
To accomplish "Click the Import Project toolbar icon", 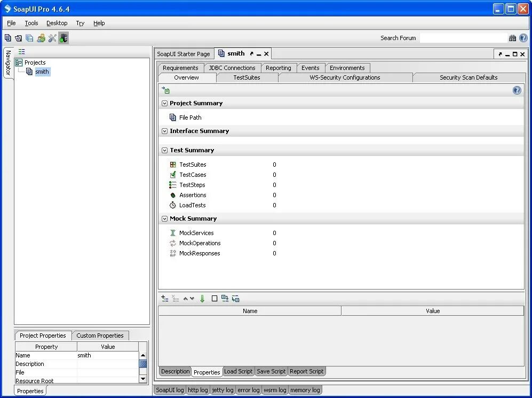I will coord(18,38).
